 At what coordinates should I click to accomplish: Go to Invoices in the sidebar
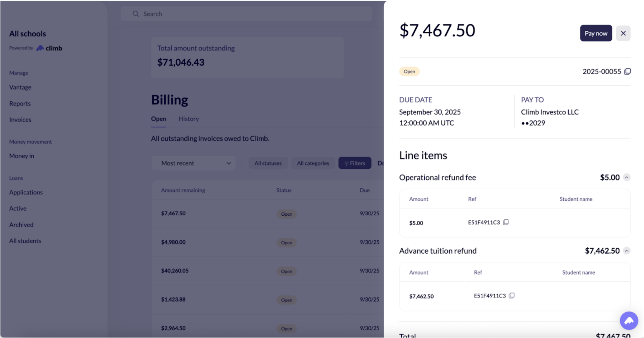[20, 120]
